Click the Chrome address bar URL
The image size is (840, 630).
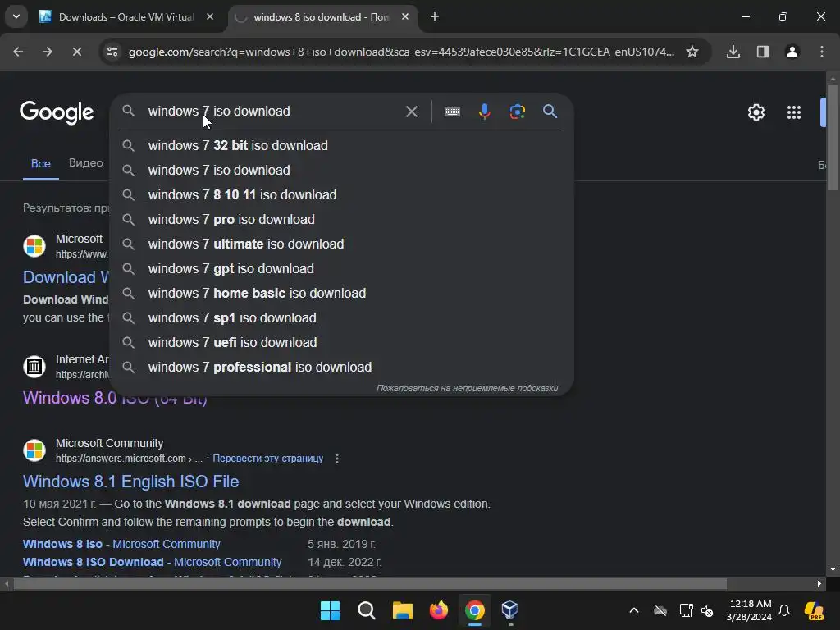[x=400, y=52]
